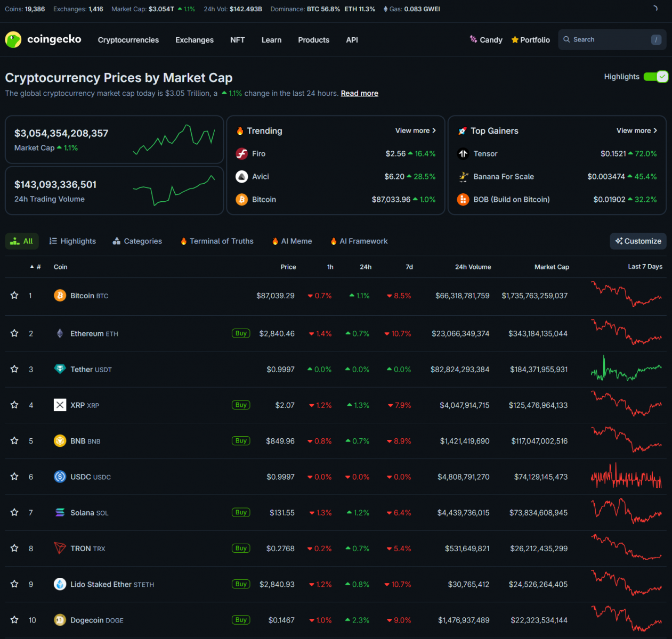Click the Firo icon in Trending

coord(242,154)
